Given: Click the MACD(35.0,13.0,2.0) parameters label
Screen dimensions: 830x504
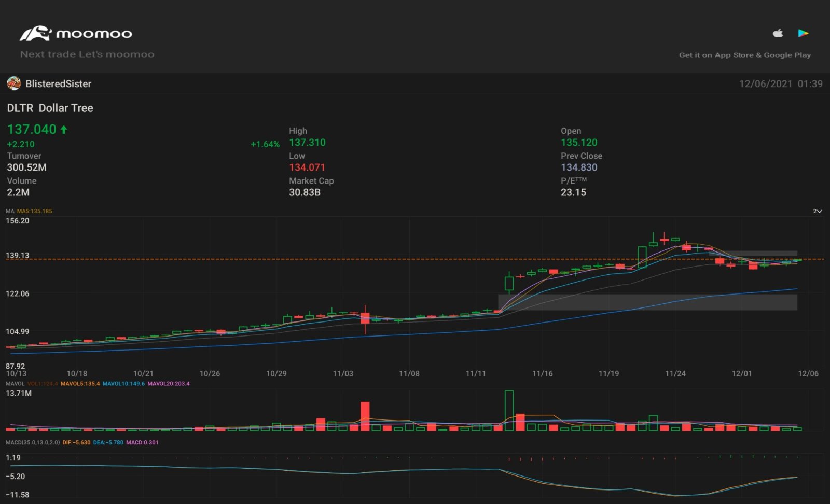Looking at the screenshot, I should [x=33, y=442].
